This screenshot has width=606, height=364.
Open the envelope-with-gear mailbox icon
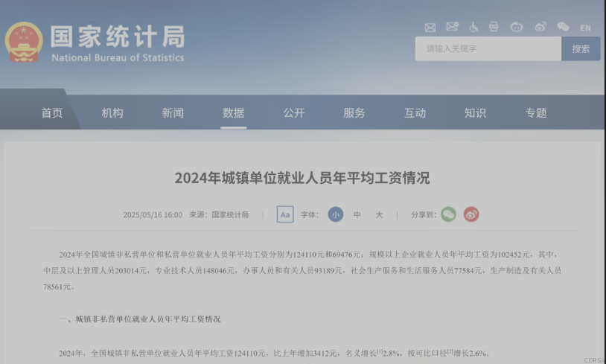[x=452, y=27]
